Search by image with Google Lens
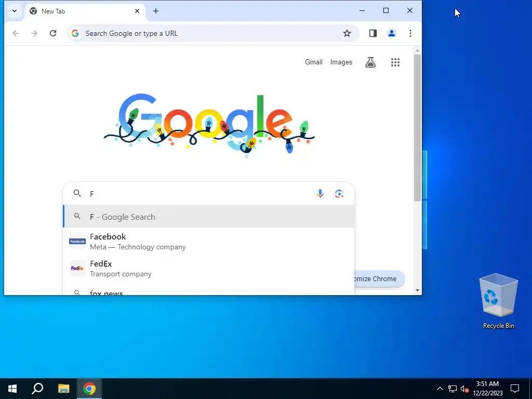Viewport: 532px width, 399px height. pyautogui.click(x=339, y=194)
